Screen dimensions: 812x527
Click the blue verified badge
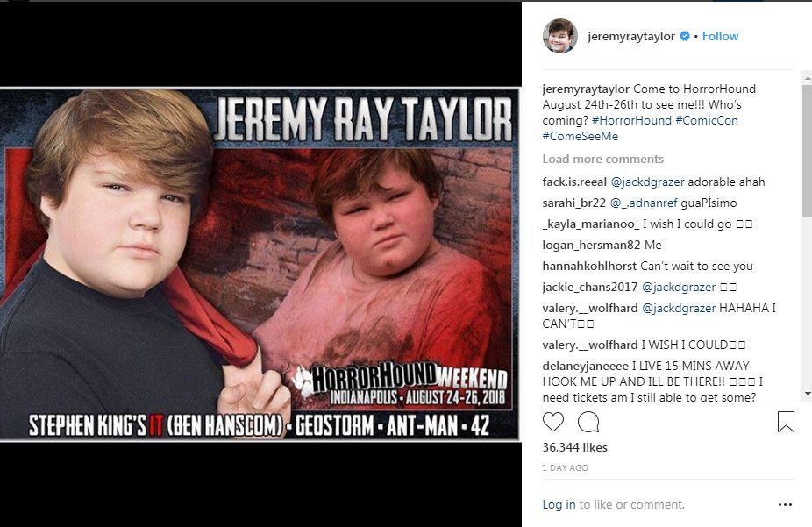tap(685, 36)
